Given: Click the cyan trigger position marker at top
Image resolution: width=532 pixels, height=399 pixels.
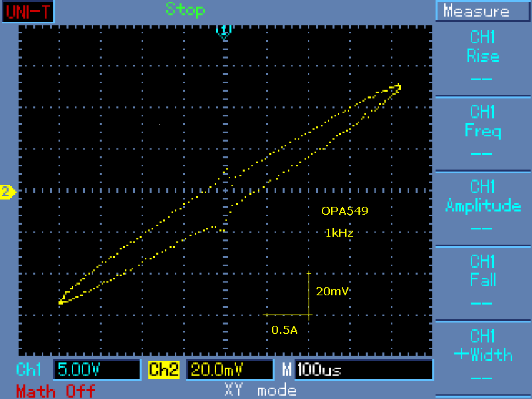Looking at the screenshot, I should click(224, 31).
